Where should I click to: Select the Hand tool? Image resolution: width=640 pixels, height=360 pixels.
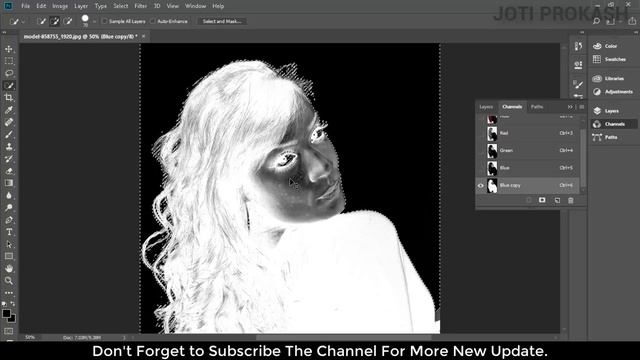pos(9,269)
